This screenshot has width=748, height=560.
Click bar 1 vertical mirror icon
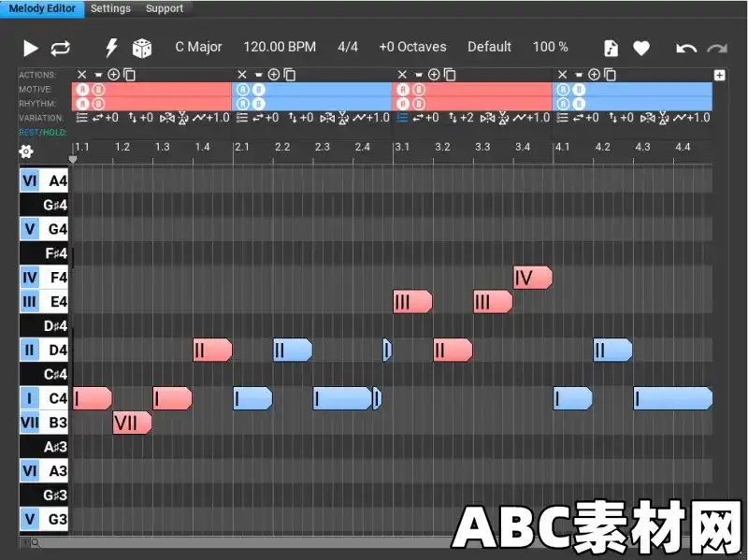click(183, 118)
